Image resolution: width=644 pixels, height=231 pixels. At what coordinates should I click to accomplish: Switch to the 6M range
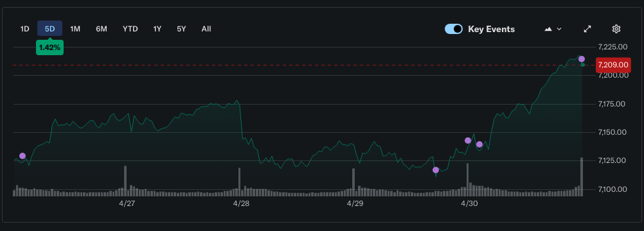pyautogui.click(x=102, y=29)
